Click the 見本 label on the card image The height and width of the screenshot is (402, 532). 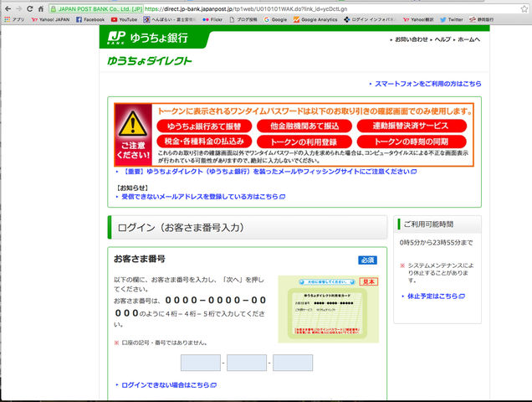[x=368, y=281]
